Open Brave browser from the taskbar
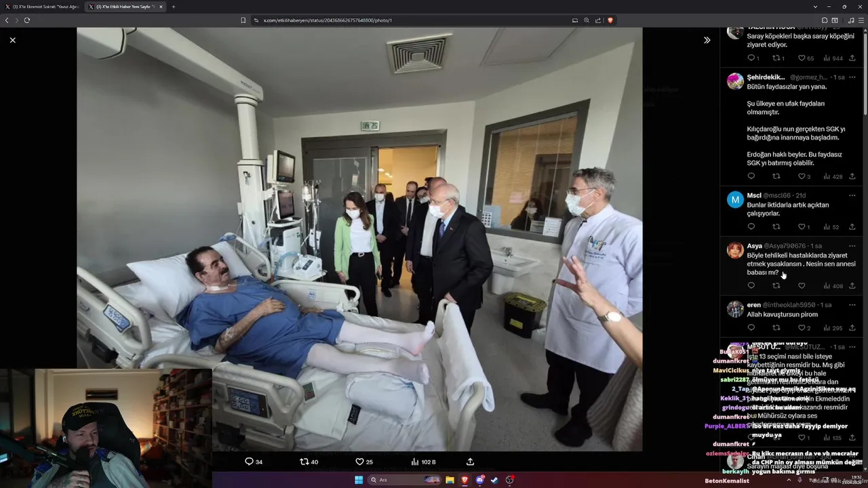The image size is (868, 488). tap(465, 480)
